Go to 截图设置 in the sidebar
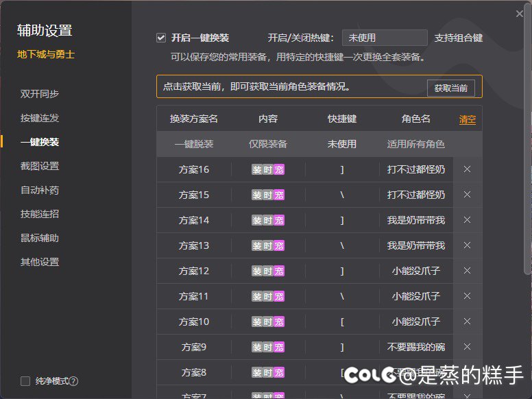The width and height of the screenshot is (532, 399). pos(40,166)
